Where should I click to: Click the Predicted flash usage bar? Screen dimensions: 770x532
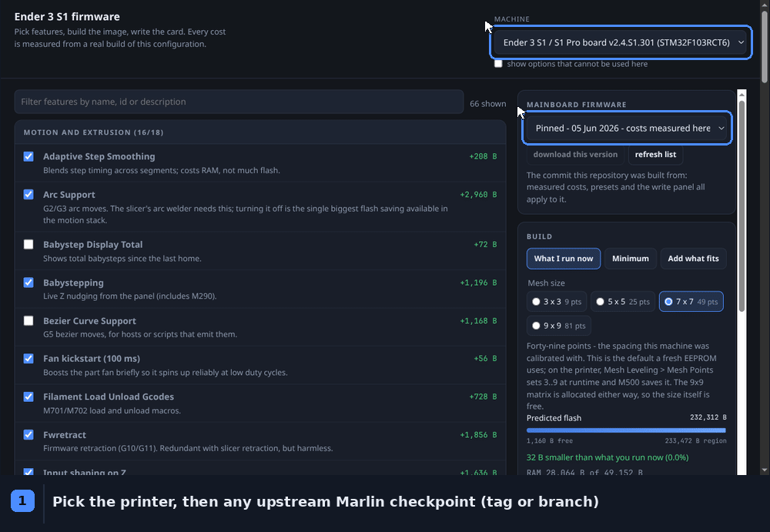[626, 430]
